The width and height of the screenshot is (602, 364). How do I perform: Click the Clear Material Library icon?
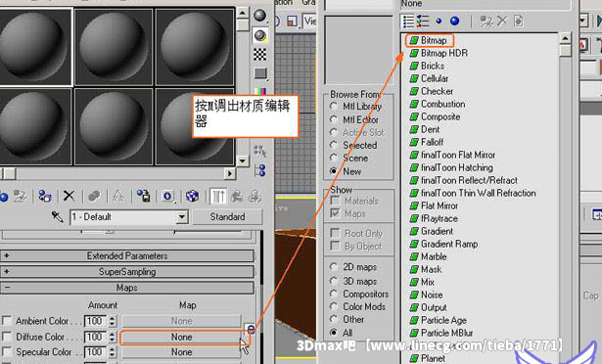518,22
